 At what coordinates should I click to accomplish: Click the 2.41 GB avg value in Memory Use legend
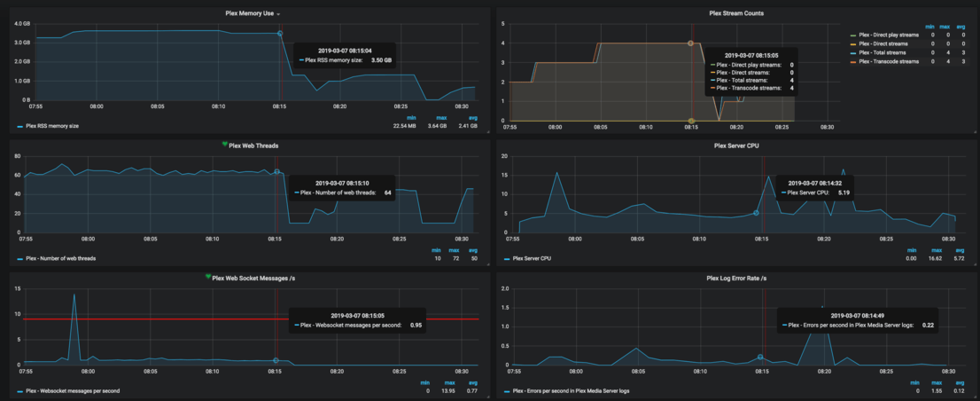click(x=468, y=126)
